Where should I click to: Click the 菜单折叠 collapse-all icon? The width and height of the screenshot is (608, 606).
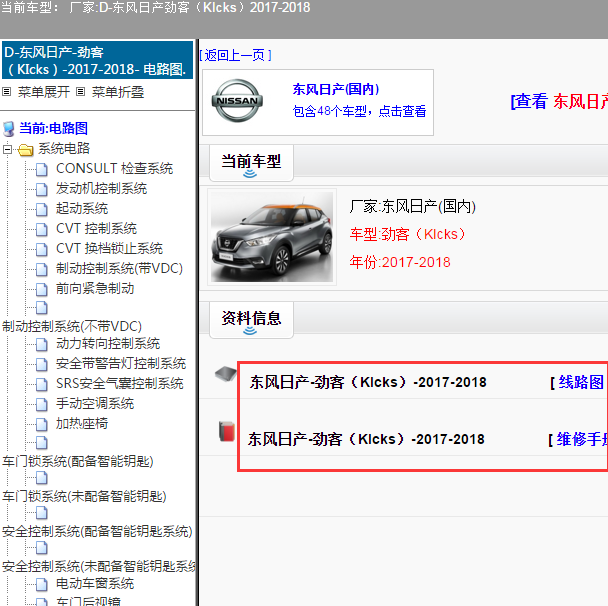80,92
